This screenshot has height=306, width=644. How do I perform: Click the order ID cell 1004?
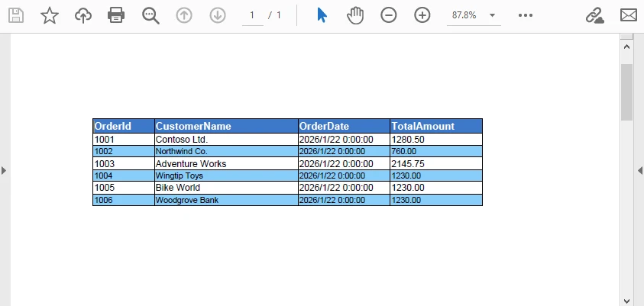[124, 176]
